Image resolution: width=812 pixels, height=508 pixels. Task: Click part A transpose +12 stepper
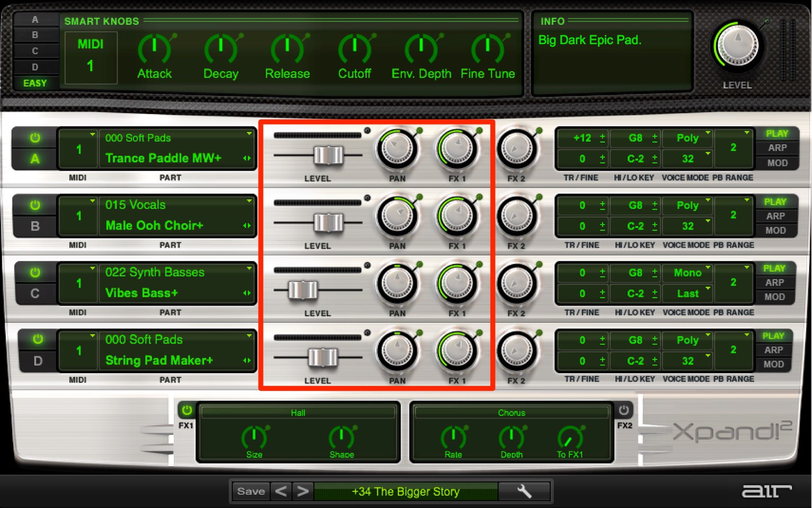point(603,138)
